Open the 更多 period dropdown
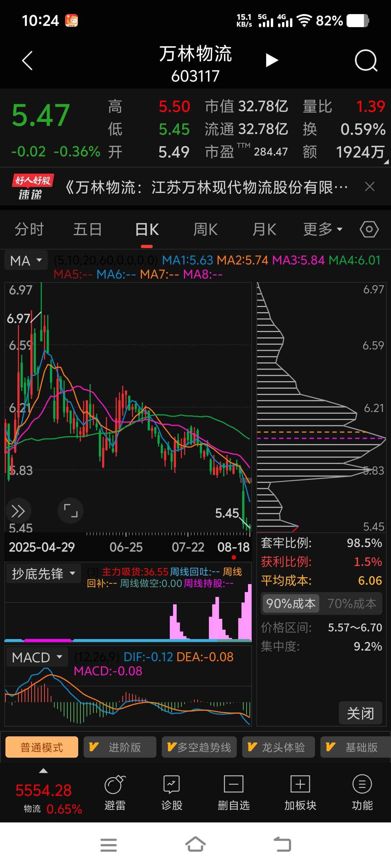 (x=323, y=229)
